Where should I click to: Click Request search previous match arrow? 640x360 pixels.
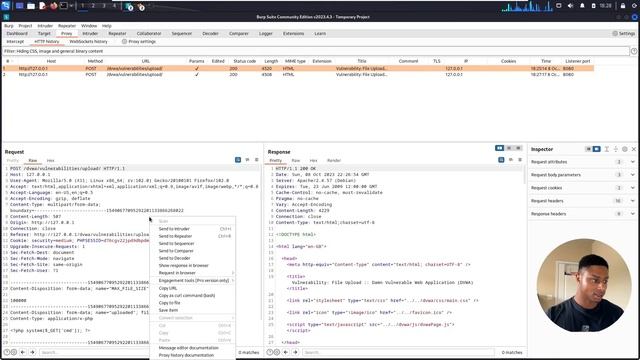23,352
